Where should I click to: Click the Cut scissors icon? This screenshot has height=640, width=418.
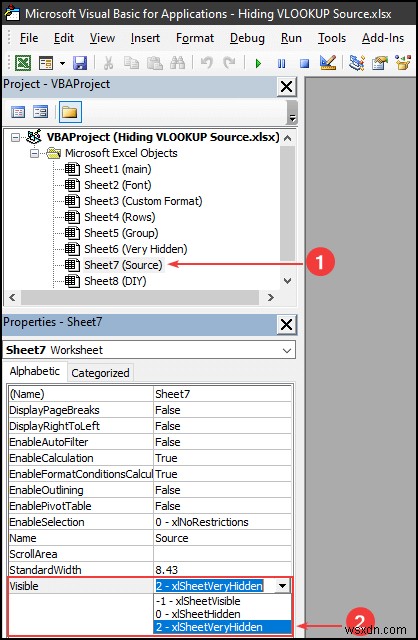click(x=108, y=63)
